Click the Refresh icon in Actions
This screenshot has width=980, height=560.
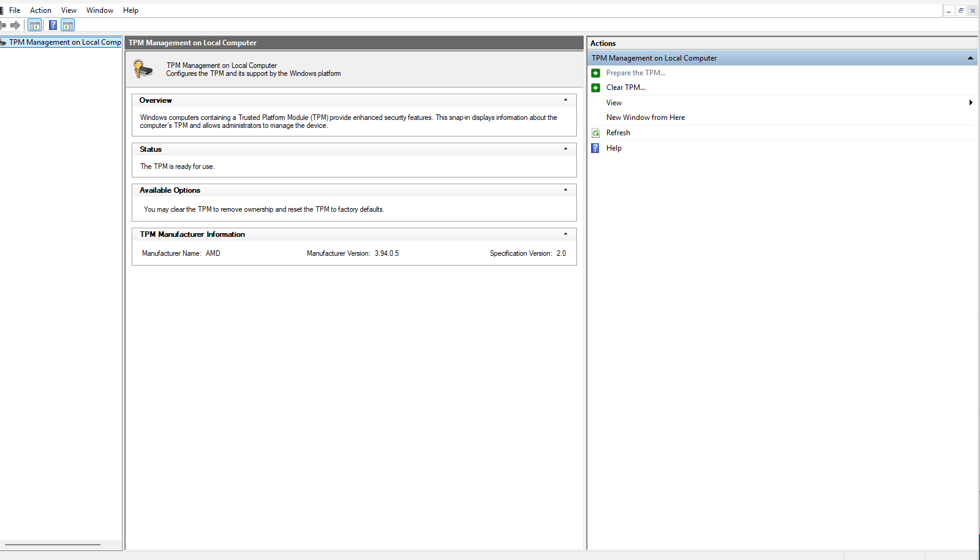tap(595, 133)
